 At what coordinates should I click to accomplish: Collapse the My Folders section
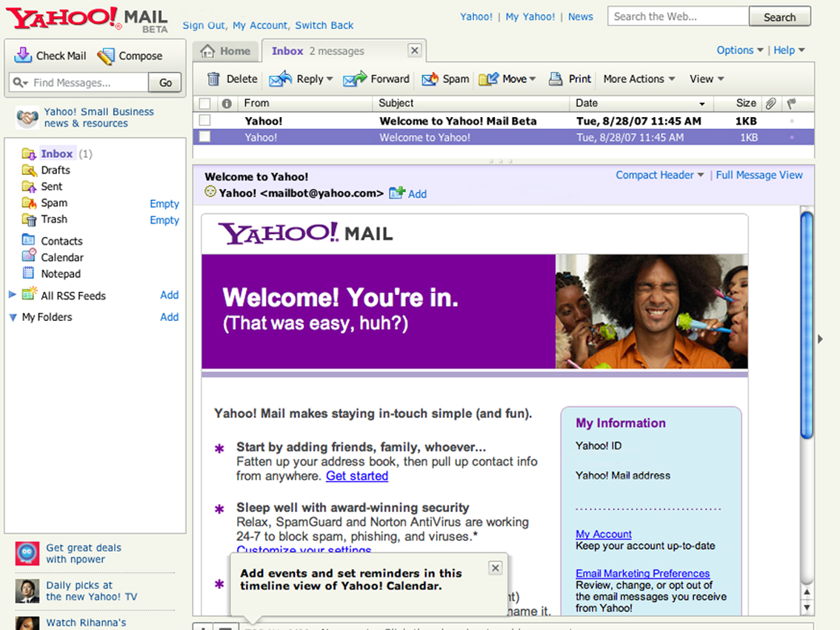13,317
